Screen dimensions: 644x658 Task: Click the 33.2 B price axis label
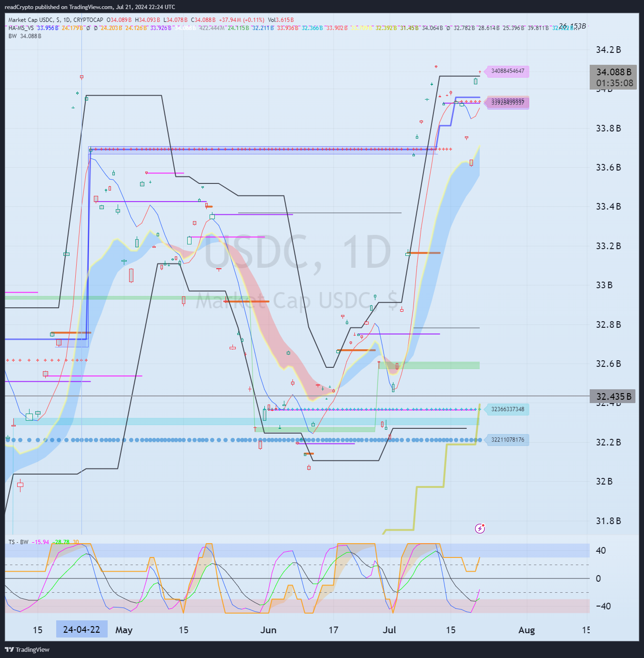pyautogui.click(x=608, y=246)
